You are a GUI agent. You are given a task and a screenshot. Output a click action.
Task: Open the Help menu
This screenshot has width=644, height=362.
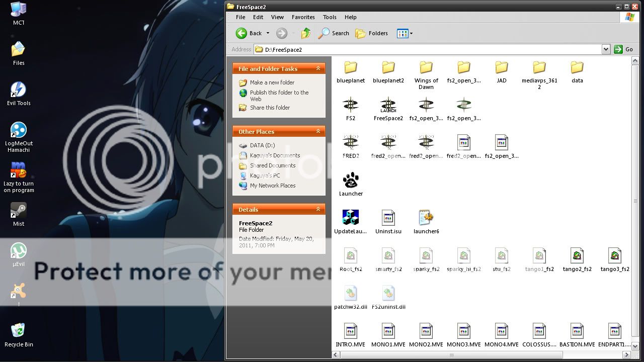pos(350,17)
